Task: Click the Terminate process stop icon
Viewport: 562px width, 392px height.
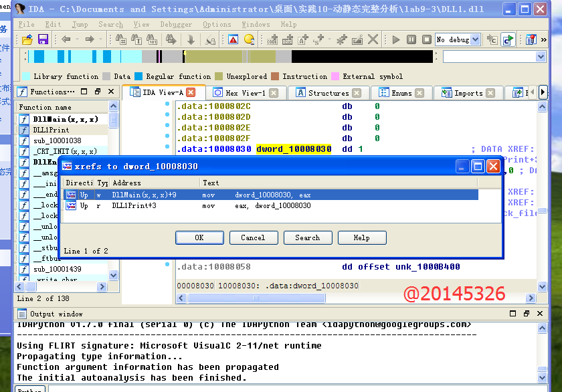Action: (x=425, y=39)
